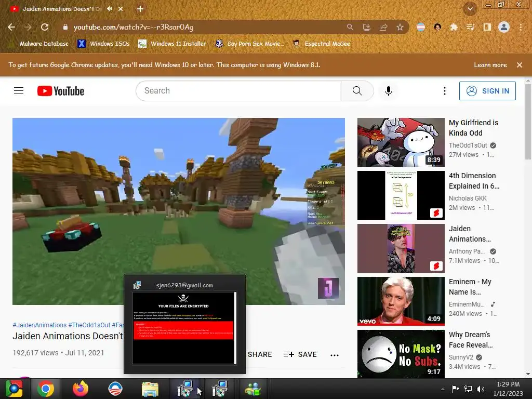
Task: Go back to the previous page
Action: click(11, 27)
